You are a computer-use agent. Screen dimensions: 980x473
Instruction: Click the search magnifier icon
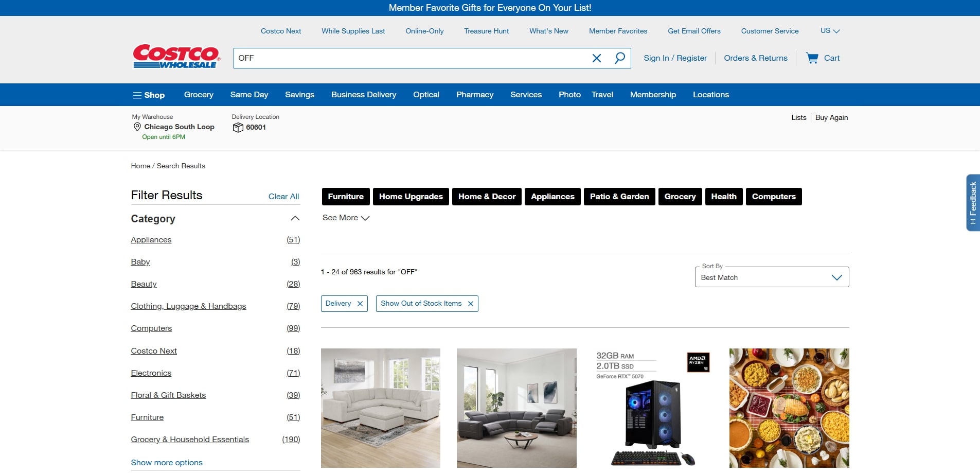[x=620, y=58]
